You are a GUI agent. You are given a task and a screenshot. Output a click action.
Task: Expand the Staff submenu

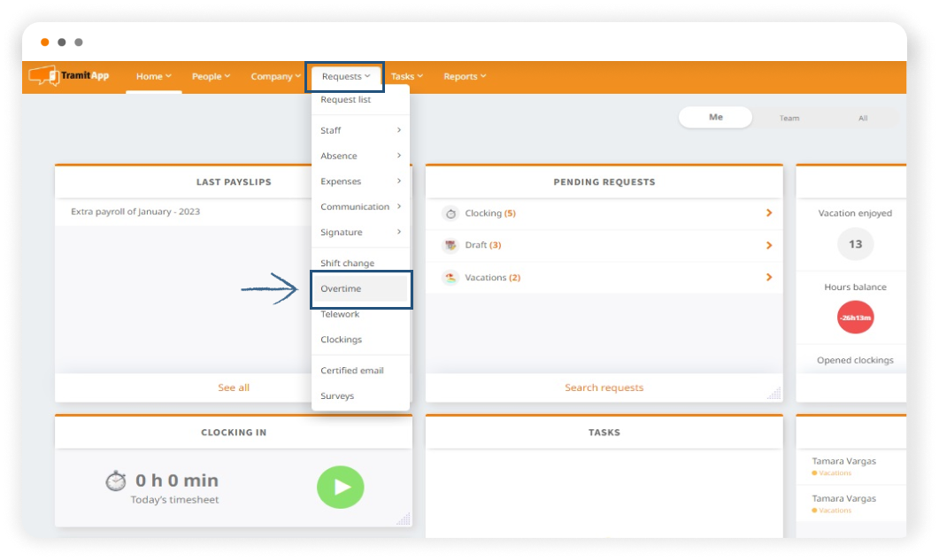(x=360, y=131)
